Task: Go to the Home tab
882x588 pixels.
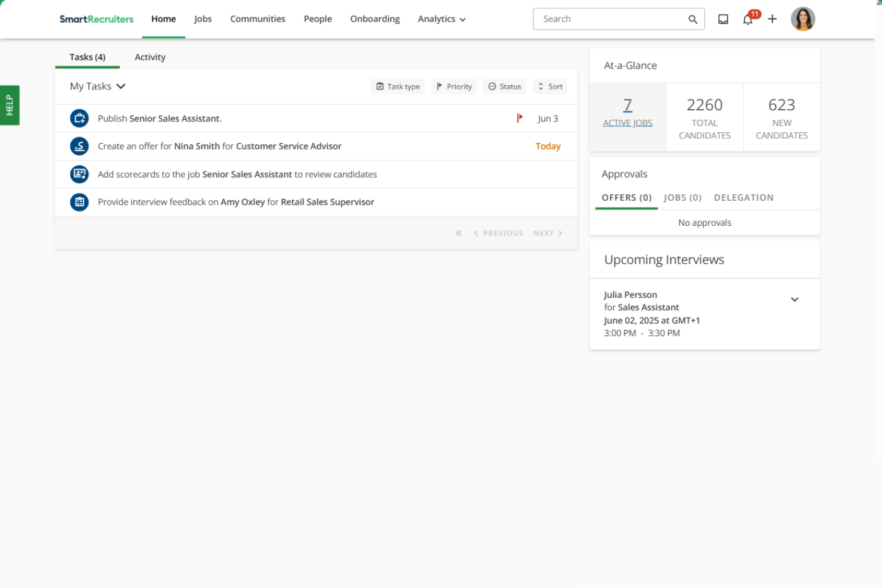Action: [x=163, y=19]
